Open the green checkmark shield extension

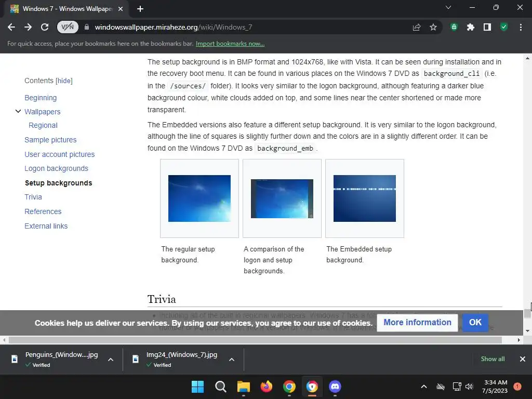(504, 27)
